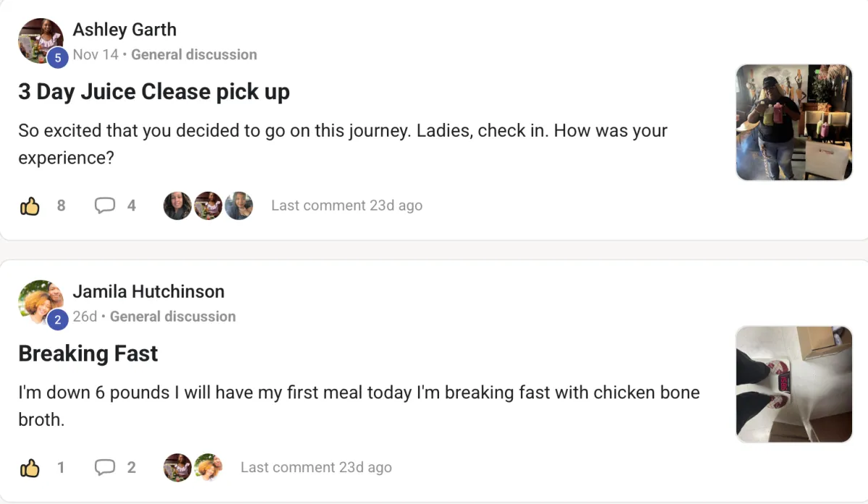The image size is (868, 504).
Task: Click 'Last comment 23d ago' on juice post
Action: pyautogui.click(x=346, y=206)
